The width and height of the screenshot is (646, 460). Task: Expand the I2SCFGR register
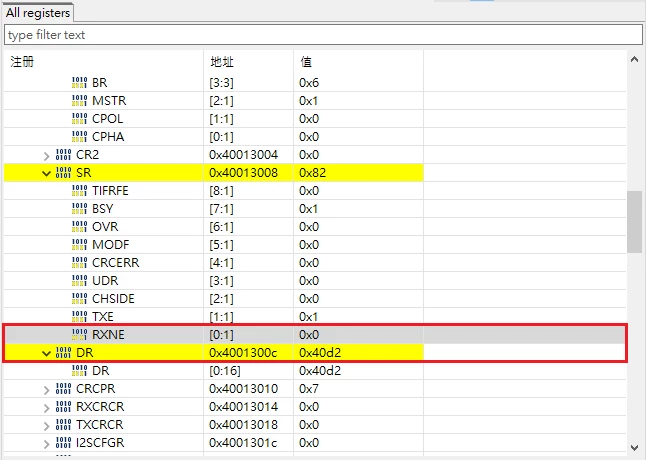pyautogui.click(x=47, y=443)
